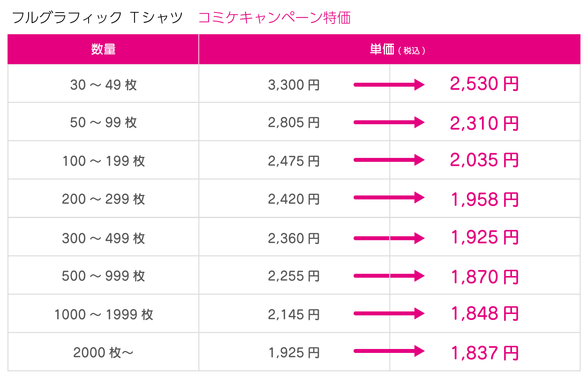Click the arrow pointing to 1,925円 special price
The height and width of the screenshot is (378, 588).
coord(388,238)
